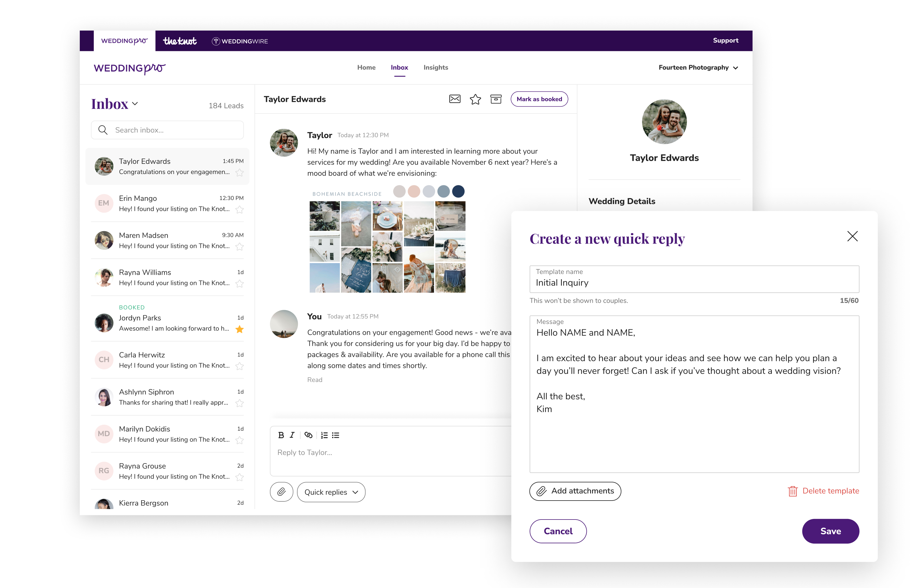
Task: Click the trash icon beside Delete template
Action: (792, 491)
